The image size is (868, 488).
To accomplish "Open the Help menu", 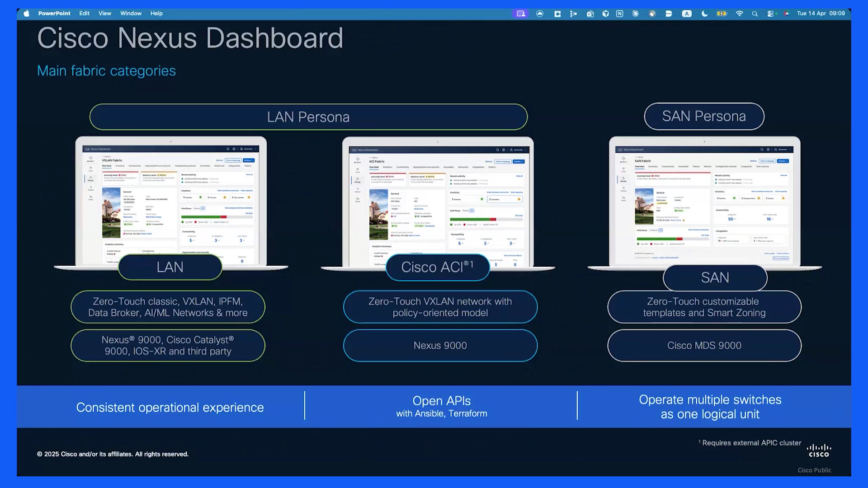I will 156,14.
